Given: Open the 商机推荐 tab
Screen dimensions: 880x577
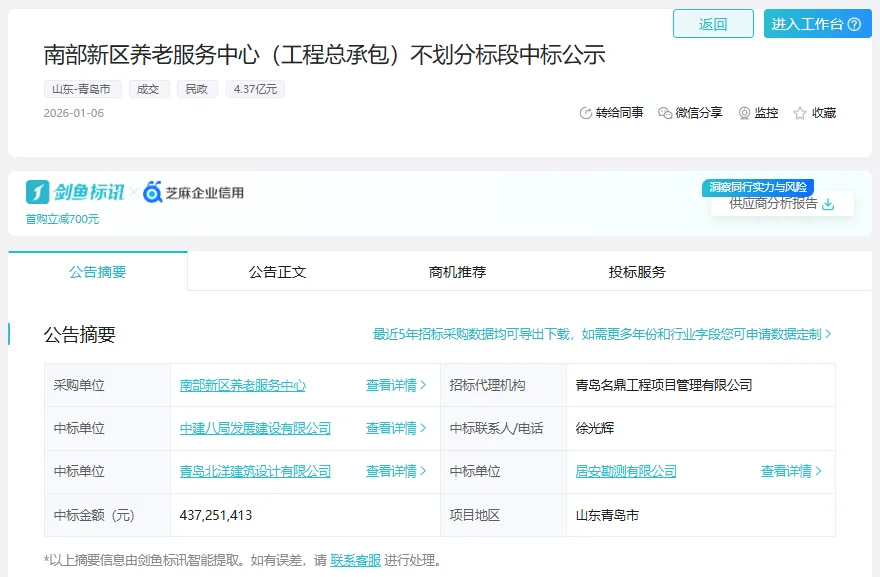Looking at the screenshot, I should [457, 272].
